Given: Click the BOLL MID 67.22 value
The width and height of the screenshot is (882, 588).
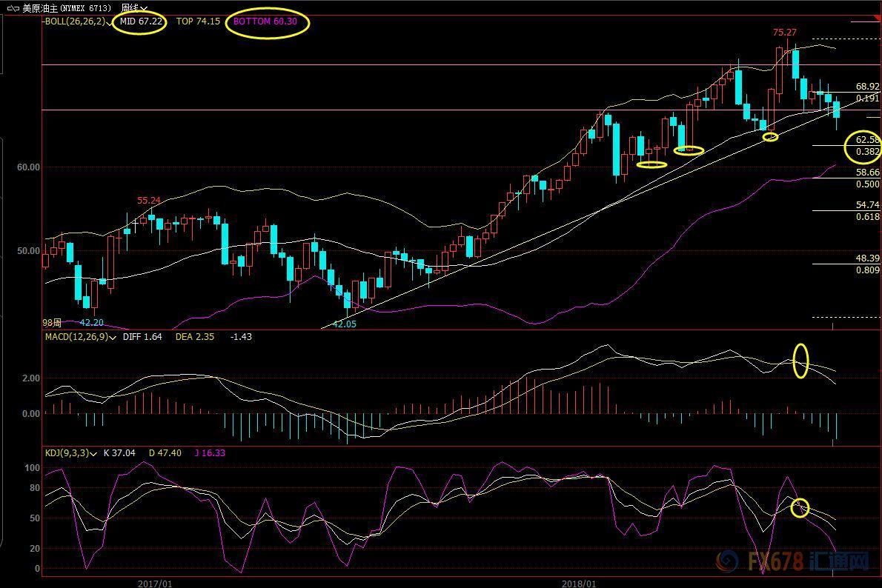Looking at the screenshot, I should tap(141, 21).
